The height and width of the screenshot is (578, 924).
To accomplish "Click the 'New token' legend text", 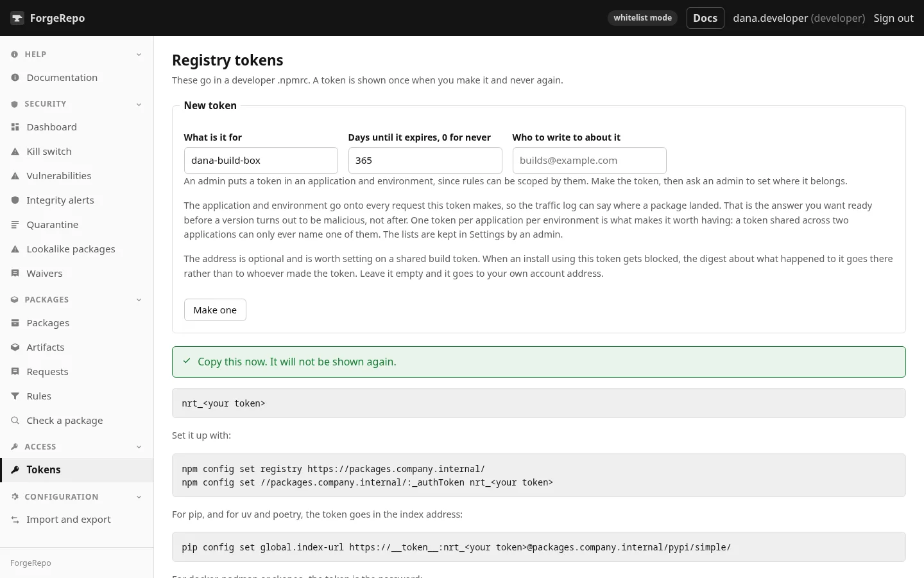I will coord(210,105).
